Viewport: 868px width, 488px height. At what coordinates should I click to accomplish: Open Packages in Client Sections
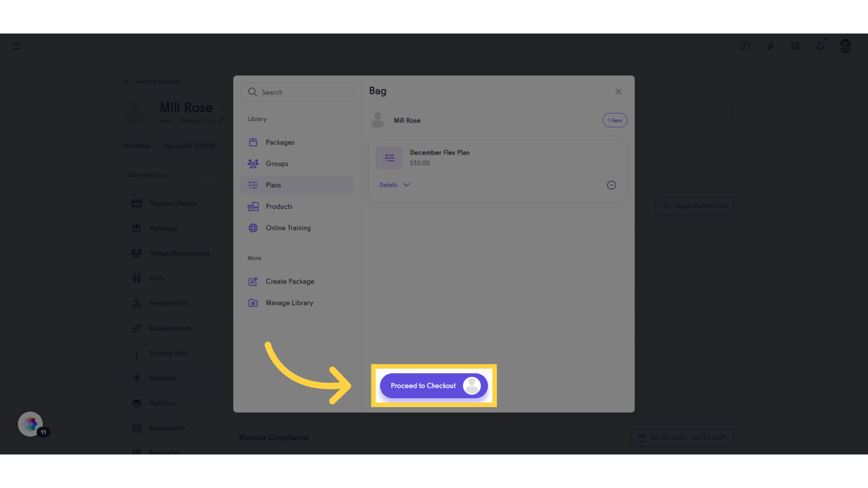pos(164,229)
